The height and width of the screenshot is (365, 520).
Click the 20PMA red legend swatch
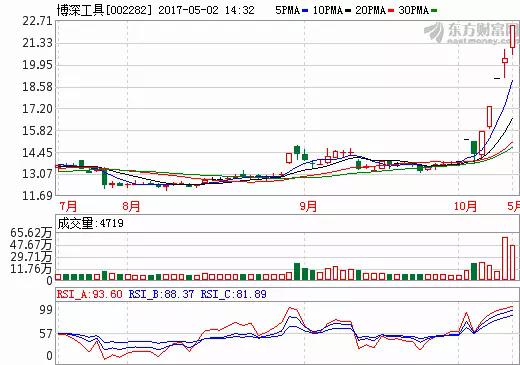pyautogui.click(x=391, y=10)
